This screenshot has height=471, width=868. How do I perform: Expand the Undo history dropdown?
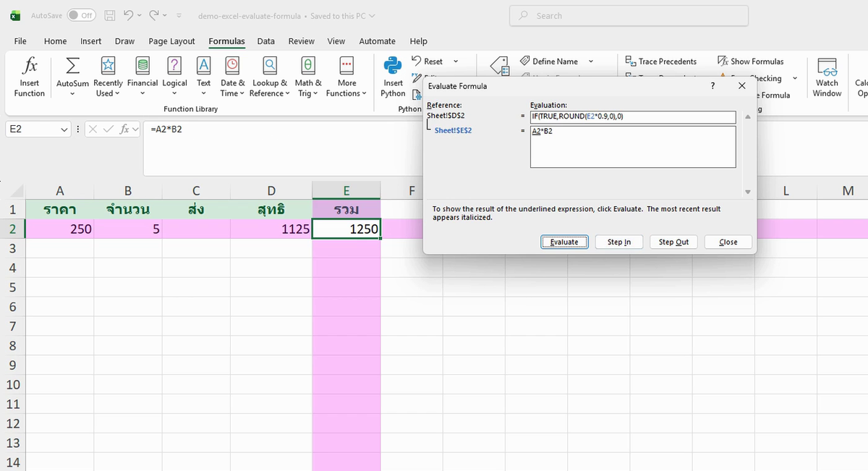point(140,15)
